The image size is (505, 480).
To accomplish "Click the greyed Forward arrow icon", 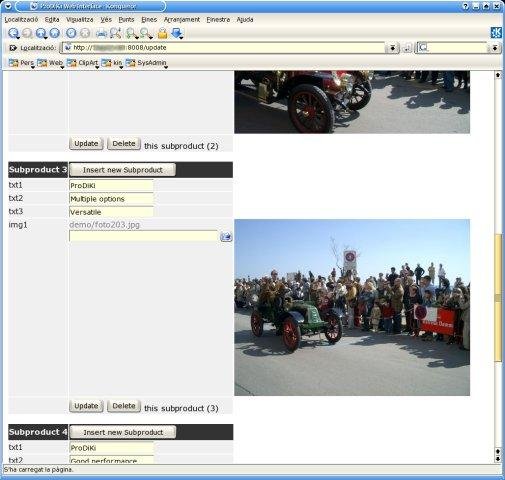I will tap(27, 33).
